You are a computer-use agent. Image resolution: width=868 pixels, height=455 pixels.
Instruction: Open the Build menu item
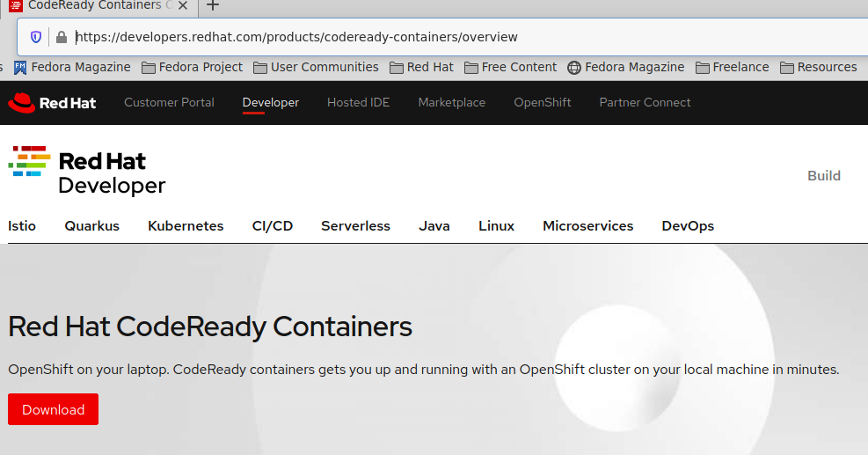(x=824, y=176)
